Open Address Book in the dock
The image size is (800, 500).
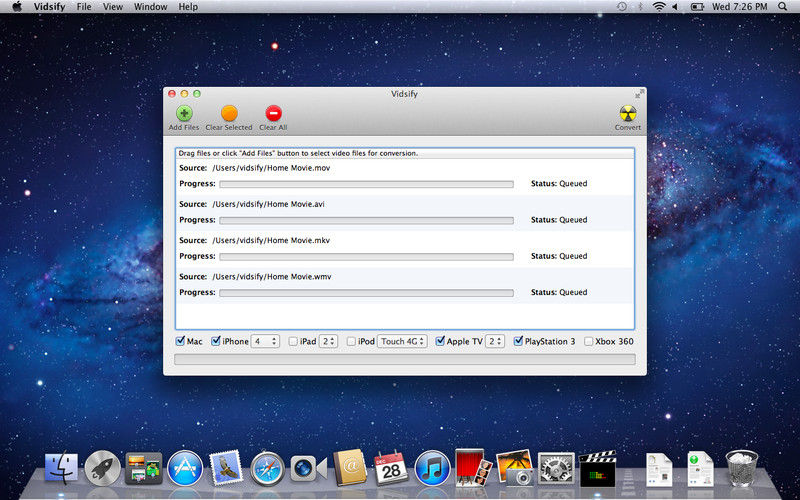pos(350,467)
